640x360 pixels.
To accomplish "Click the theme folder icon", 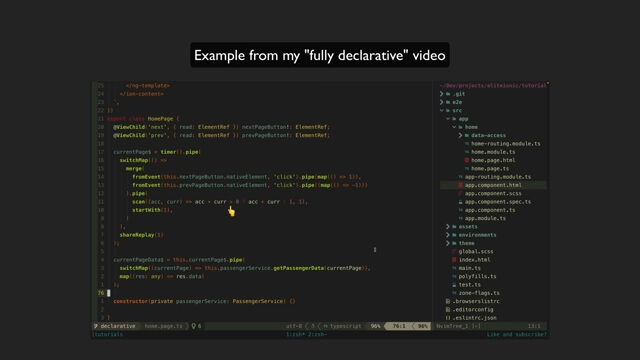I will click(x=454, y=243).
